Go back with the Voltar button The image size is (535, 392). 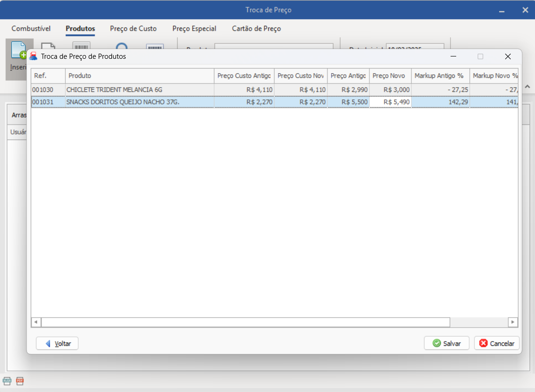(x=57, y=343)
